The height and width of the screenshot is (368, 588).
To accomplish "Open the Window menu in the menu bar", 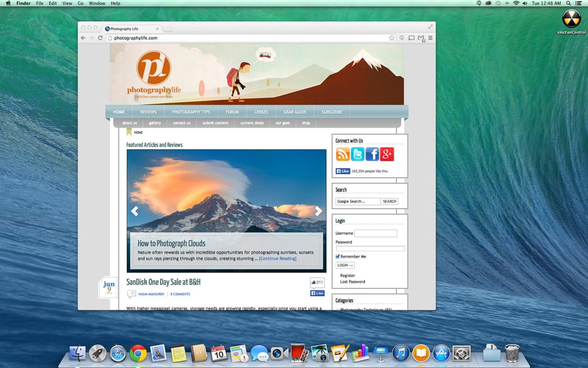I will click(x=97, y=3).
